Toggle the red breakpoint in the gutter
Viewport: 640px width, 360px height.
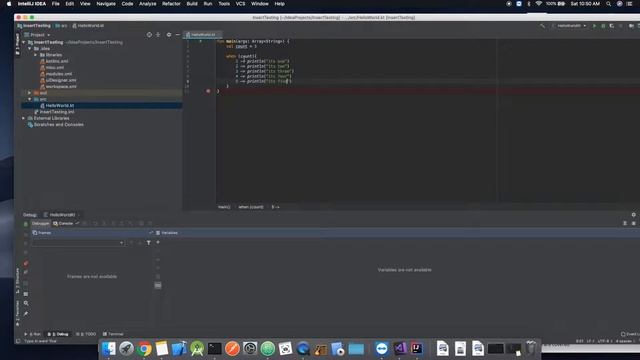click(x=208, y=91)
